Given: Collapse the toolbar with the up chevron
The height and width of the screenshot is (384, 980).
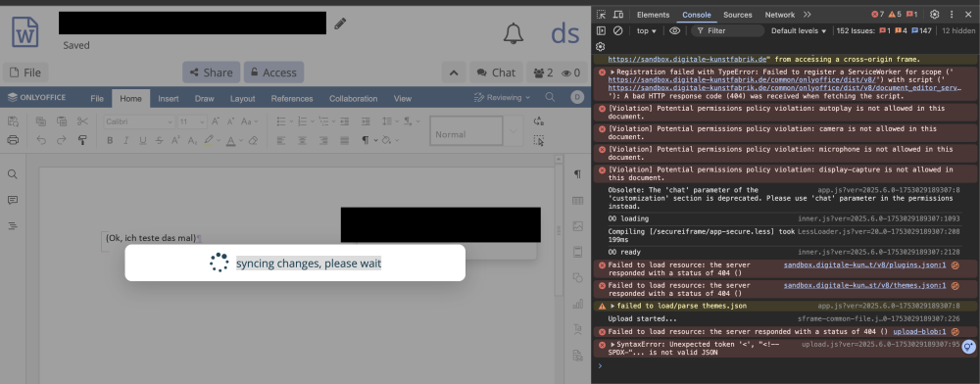Looking at the screenshot, I should pos(454,72).
